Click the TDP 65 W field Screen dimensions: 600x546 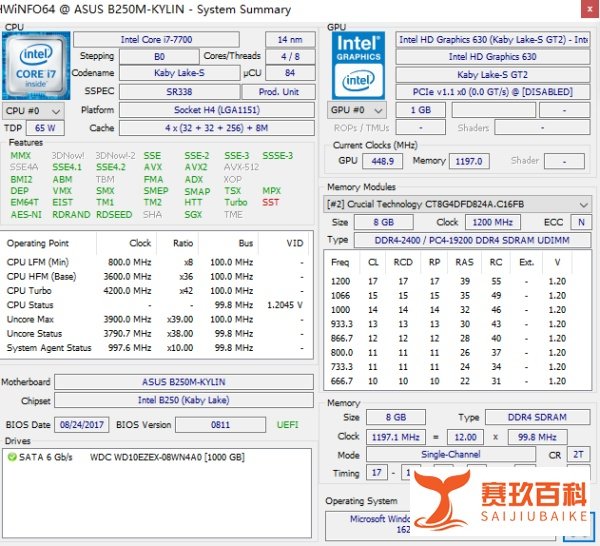(x=45, y=128)
